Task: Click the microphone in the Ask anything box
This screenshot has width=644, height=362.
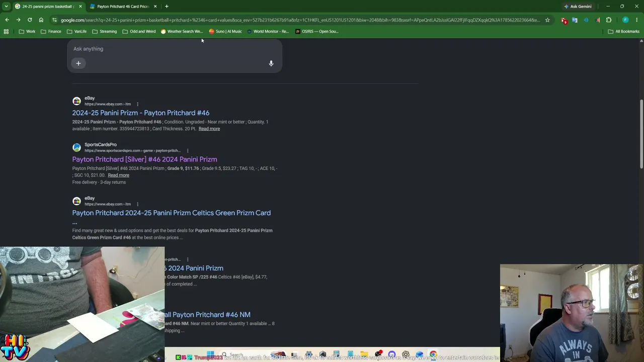Action: coord(271,63)
